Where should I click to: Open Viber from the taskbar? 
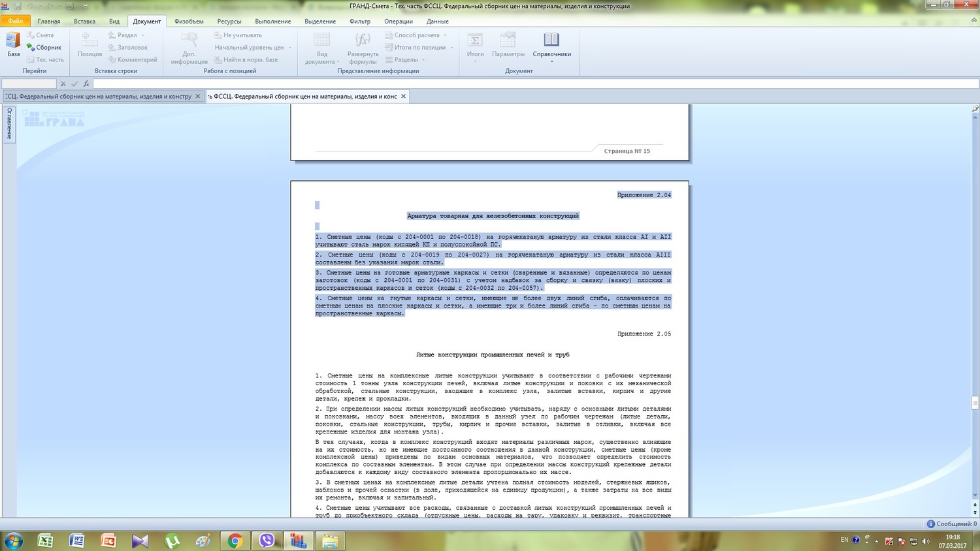pos(267,541)
